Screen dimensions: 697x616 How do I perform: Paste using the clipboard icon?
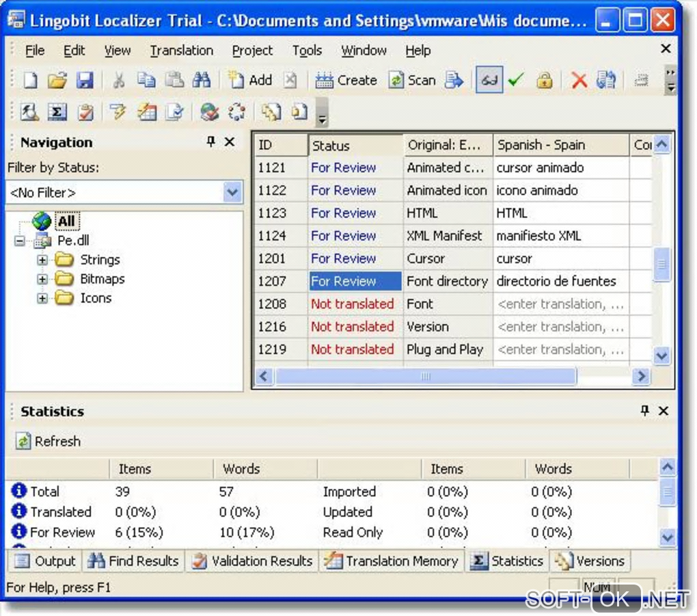click(174, 81)
